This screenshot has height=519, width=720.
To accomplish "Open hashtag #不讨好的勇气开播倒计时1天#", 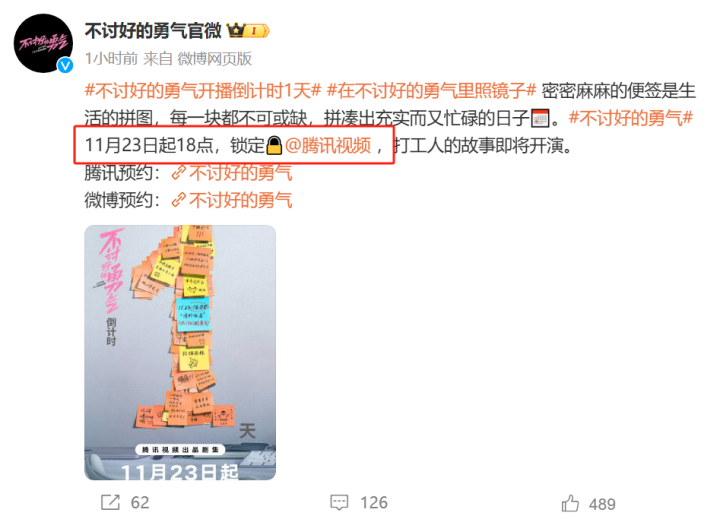I will [x=202, y=91].
